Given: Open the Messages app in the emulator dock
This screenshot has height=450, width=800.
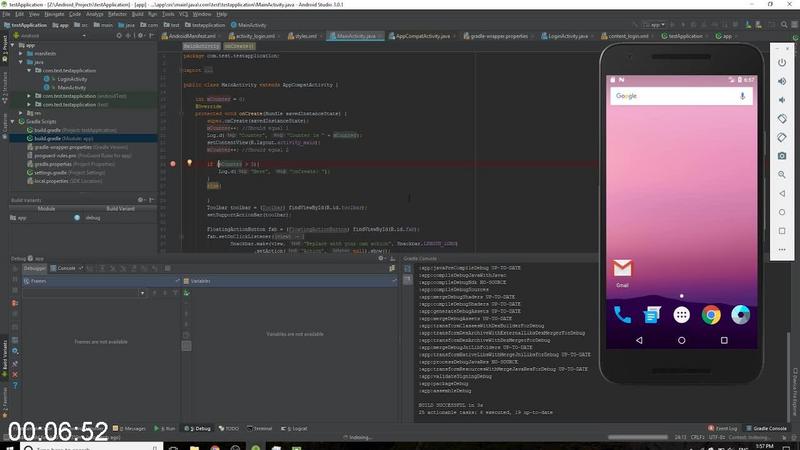Looking at the screenshot, I should (x=652, y=315).
